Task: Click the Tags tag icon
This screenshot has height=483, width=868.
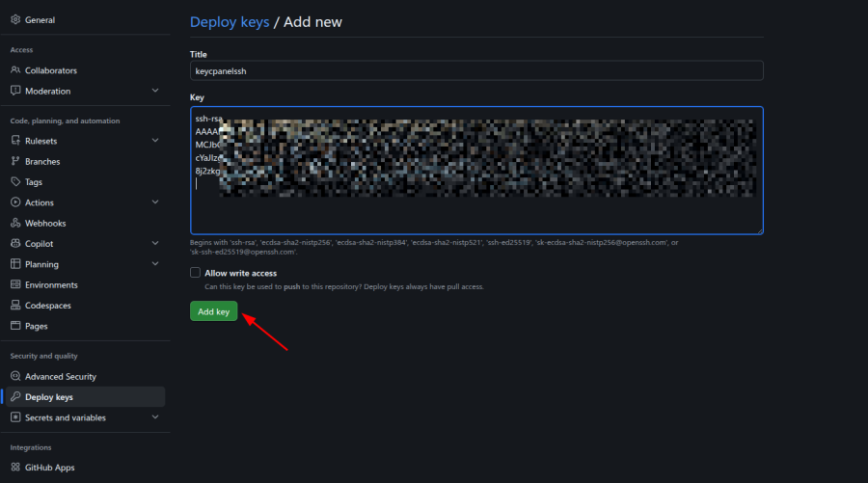Action: click(x=15, y=181)
